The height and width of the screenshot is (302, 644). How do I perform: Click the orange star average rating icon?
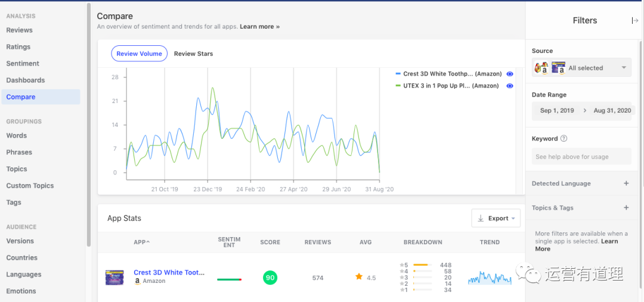point(359,277)
